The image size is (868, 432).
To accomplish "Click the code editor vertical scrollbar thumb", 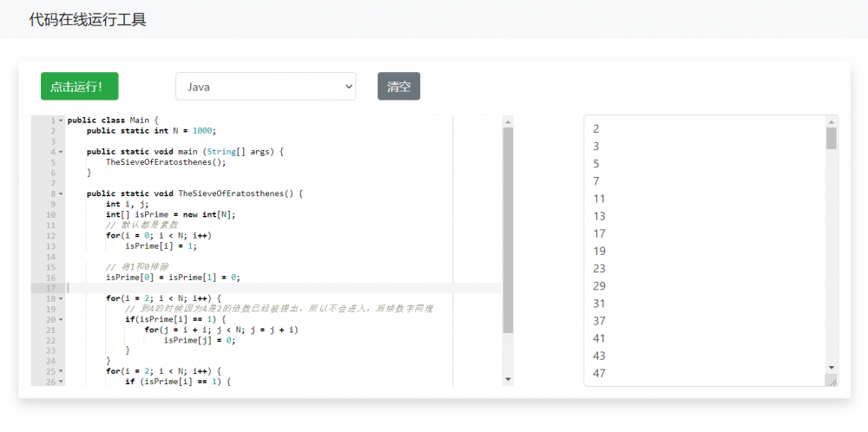I will (508, 230).
